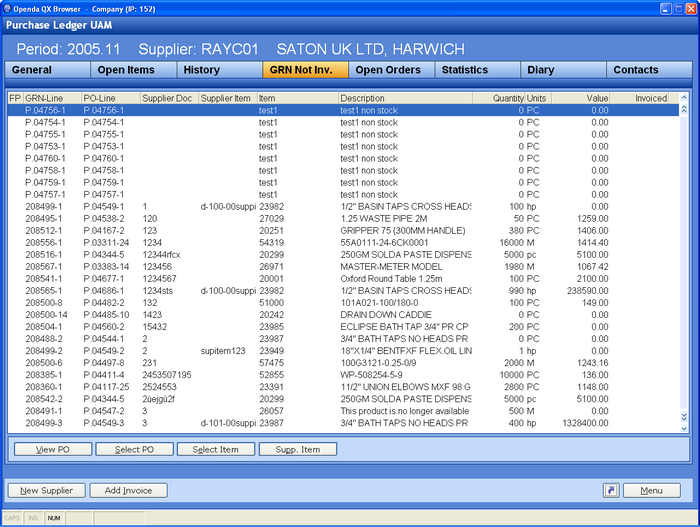The width and height of the screenshot is (700, 527).
Task: Click the scrollbar down arrow
Action: pos(684,428)
